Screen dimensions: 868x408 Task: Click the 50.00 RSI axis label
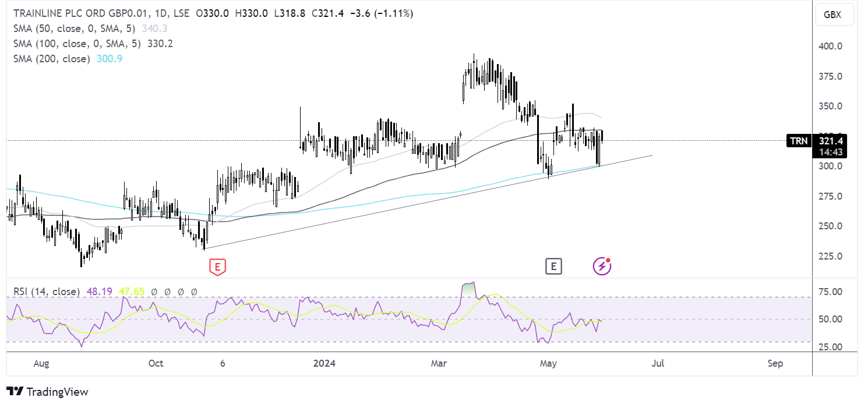tap(831, 319)
